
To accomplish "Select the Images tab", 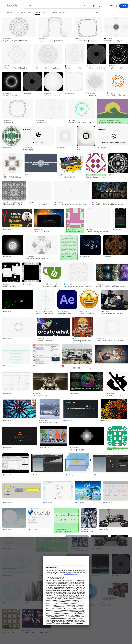I will [37, 12].
